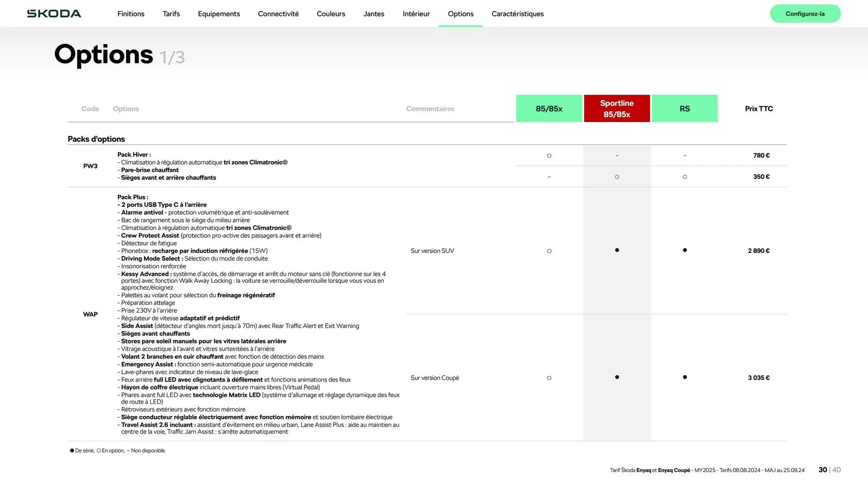This screenshot has width=868, height=488.
Task: Click the red Sportline 85/85x header
Action: (617, 108)
